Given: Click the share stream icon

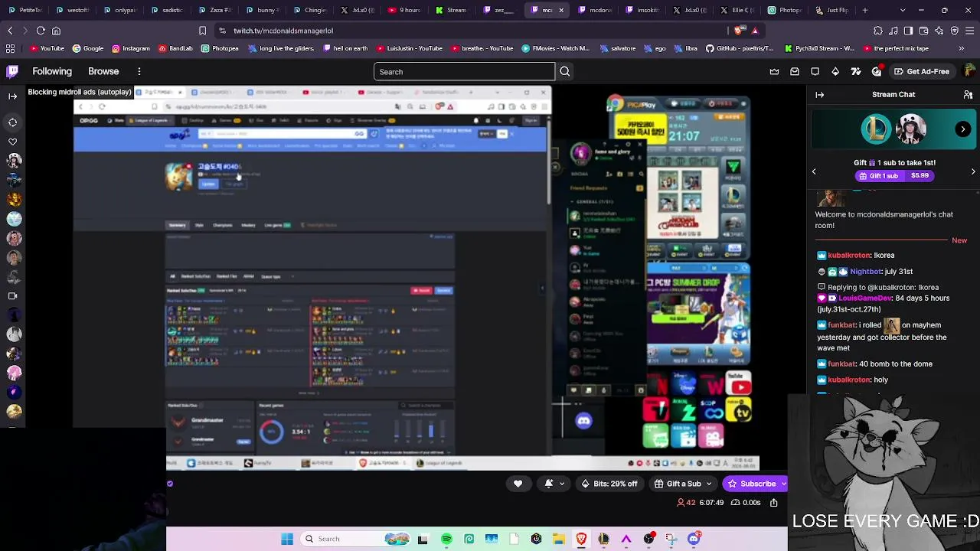Looking at the screenshot, I should tap(774, 503).
